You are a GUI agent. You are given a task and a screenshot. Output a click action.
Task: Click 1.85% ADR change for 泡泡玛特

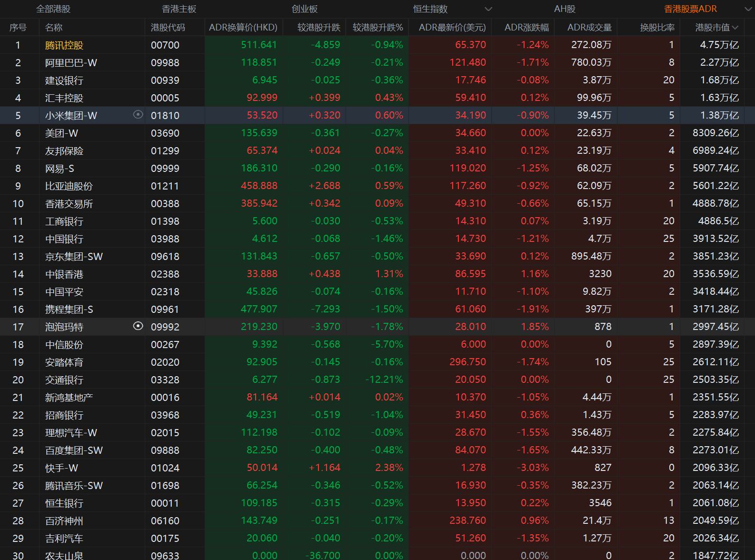click(535, 327)
